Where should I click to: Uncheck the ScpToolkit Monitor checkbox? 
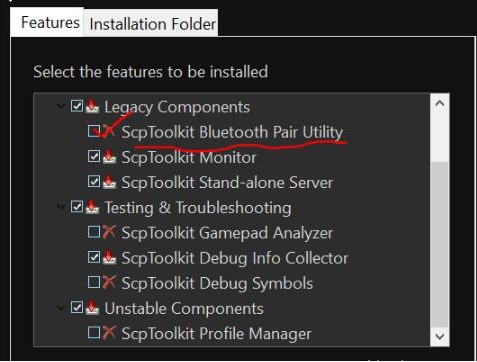click(94, 156)
